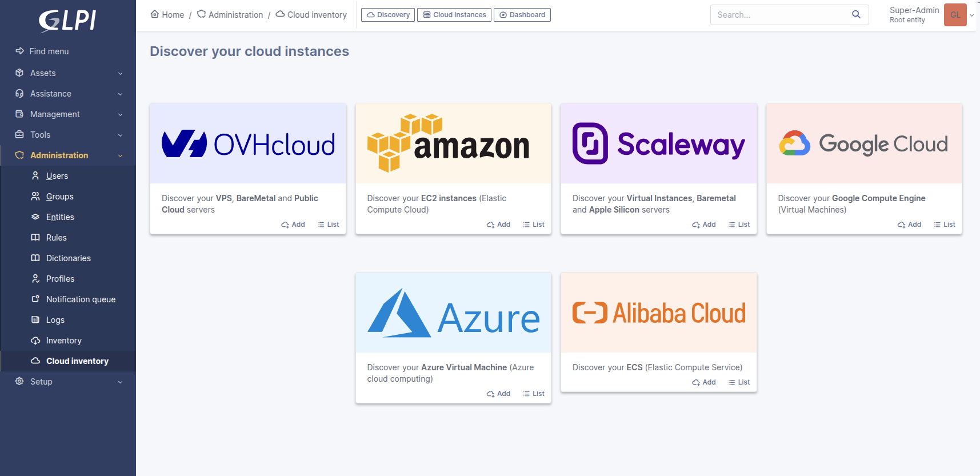Image resolution: width=980 pixels, height=476 pixels.
Task: Collapse the Administration menu
Action: [x=68, y=155]
